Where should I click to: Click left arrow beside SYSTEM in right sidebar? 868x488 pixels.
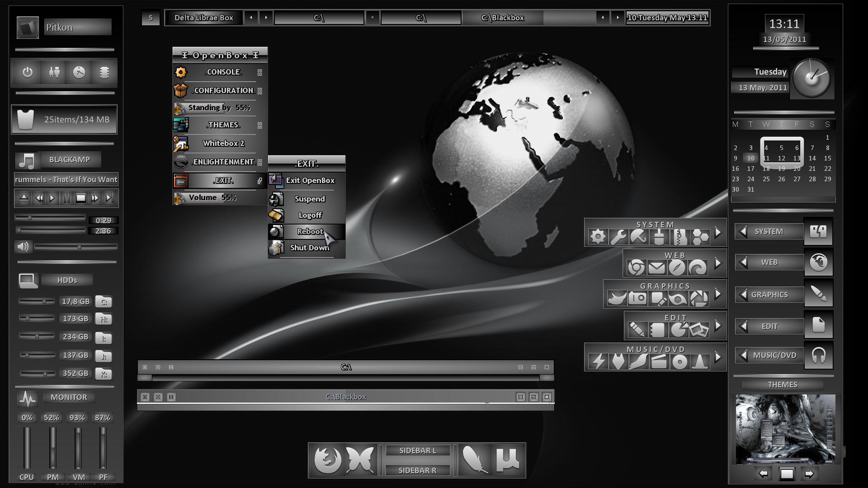[743, 231]
